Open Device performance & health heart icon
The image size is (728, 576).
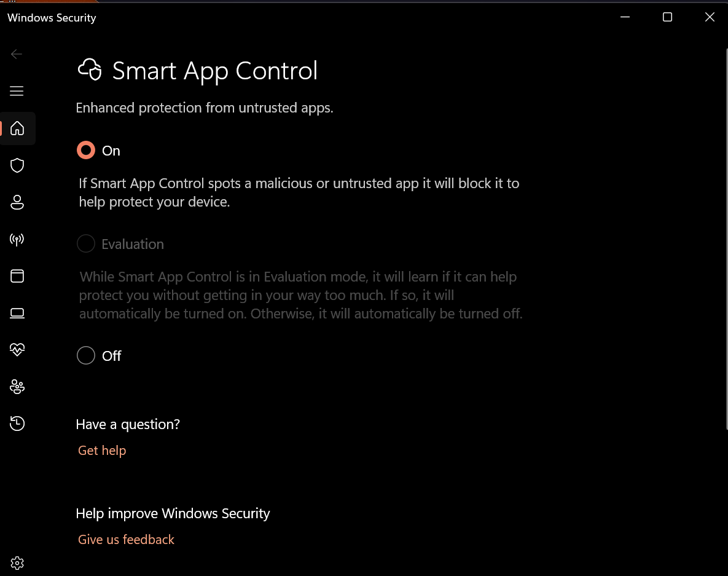click(17, 350)
